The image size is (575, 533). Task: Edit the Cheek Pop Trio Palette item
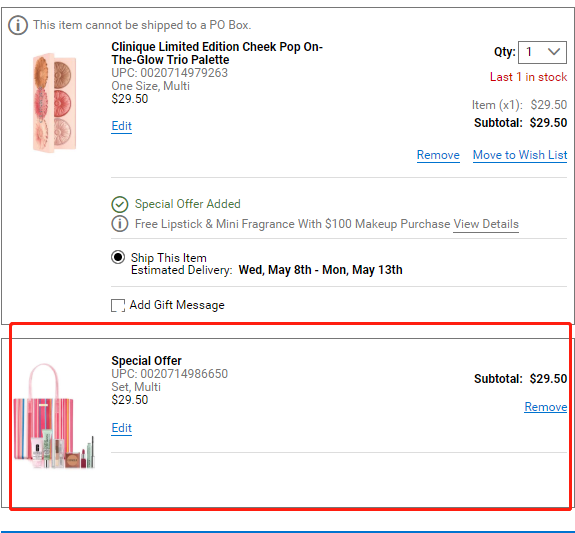(121, 126)
